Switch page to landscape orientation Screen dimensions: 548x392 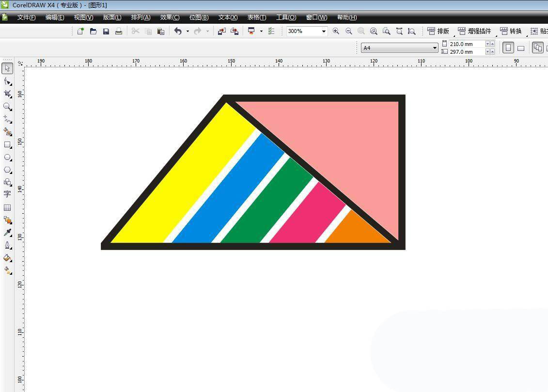point(521,48)
